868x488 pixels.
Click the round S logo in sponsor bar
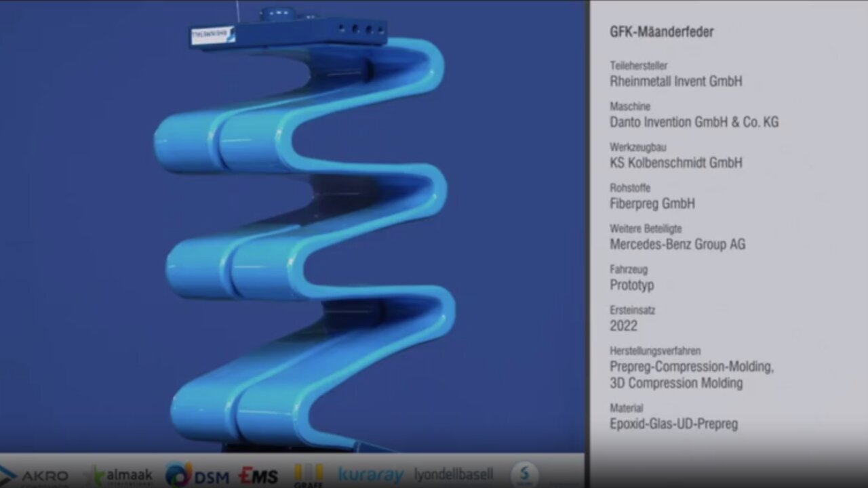(524, 474)
